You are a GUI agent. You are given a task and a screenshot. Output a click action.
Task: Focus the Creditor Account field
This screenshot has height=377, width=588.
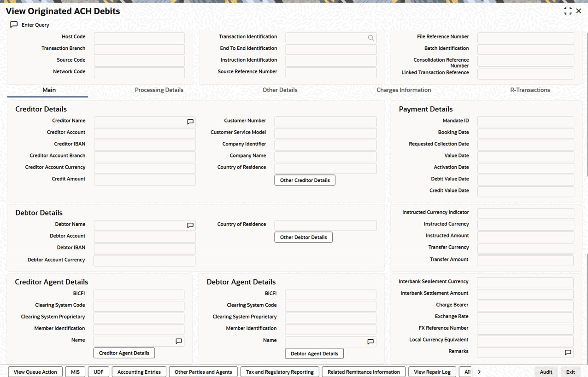(145, 133)
